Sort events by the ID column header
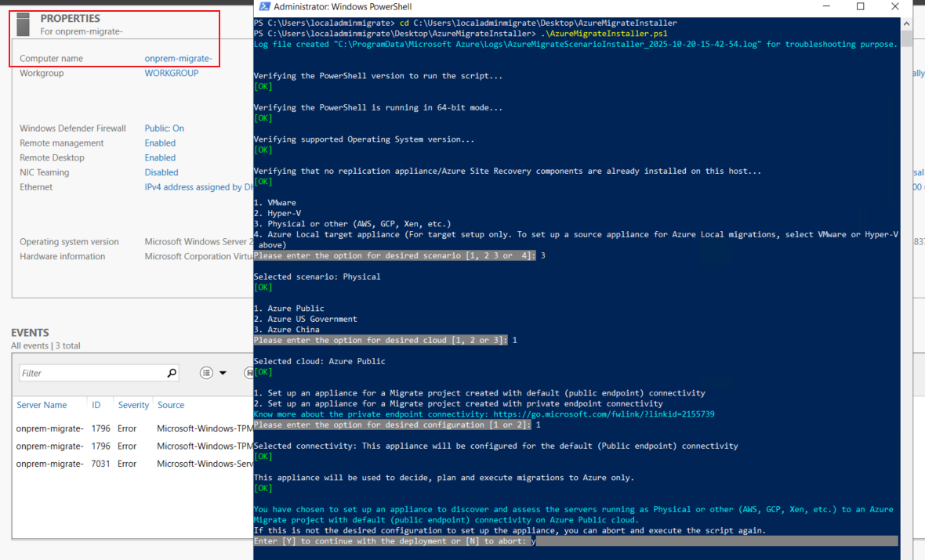Viewport: 925px width, 560px height. pyautogui.click(x=96, y=405)
